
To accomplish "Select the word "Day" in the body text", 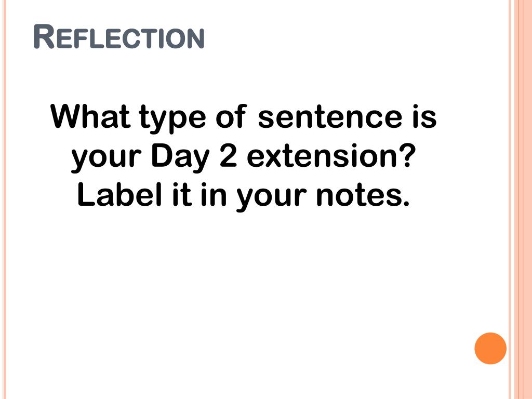I will (180, 158).
